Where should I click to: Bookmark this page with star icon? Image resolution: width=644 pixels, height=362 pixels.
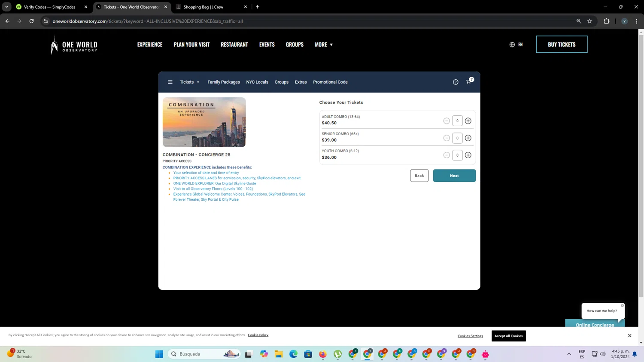(x=589, y=21)
